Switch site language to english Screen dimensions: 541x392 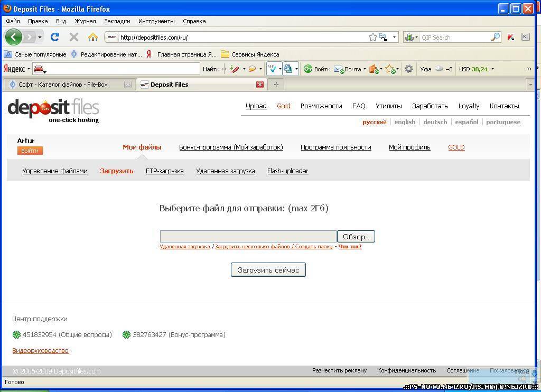click(x=405, y=122)
